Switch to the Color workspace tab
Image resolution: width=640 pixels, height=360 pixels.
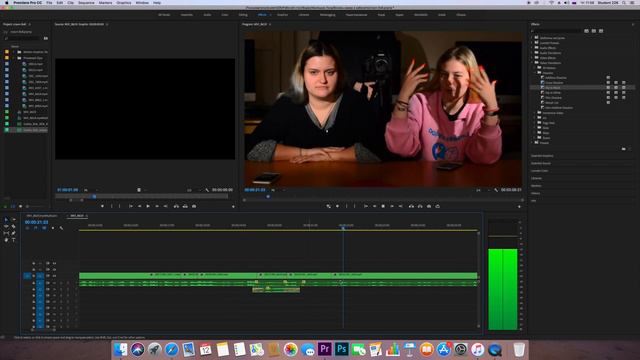[x=225, y=15]
